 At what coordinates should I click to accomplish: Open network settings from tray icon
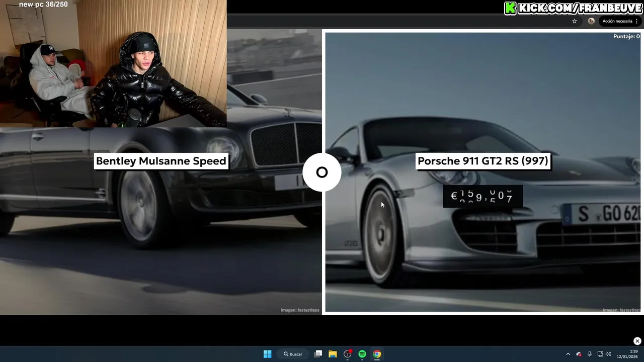(x=600, y=354)
